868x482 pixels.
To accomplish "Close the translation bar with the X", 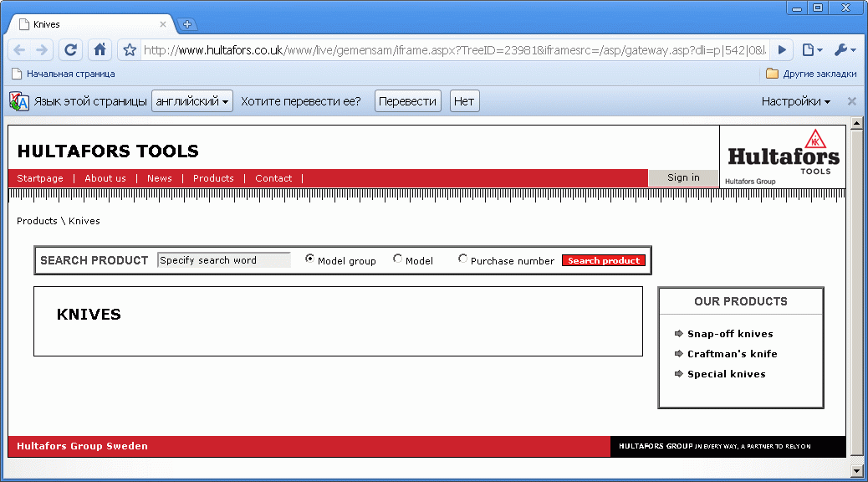I will (x=851, y=101).
